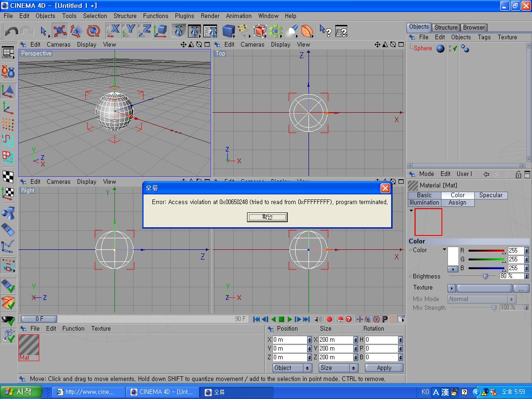Click the Texture browse ellipsis button
The width and height of the screenshot is (532, 399).
(x=521, y=288)
